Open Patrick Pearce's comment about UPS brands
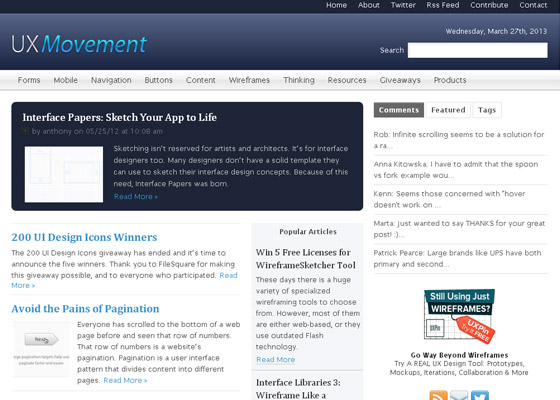Screen dimensions: 560x400 coord(457,259)
